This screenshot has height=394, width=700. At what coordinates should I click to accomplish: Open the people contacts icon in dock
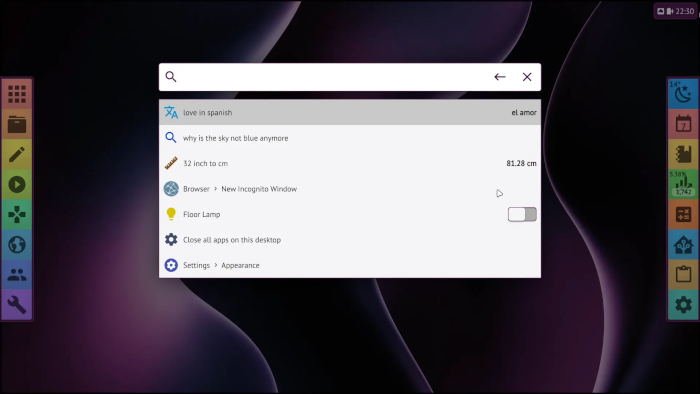pos(17,275)
